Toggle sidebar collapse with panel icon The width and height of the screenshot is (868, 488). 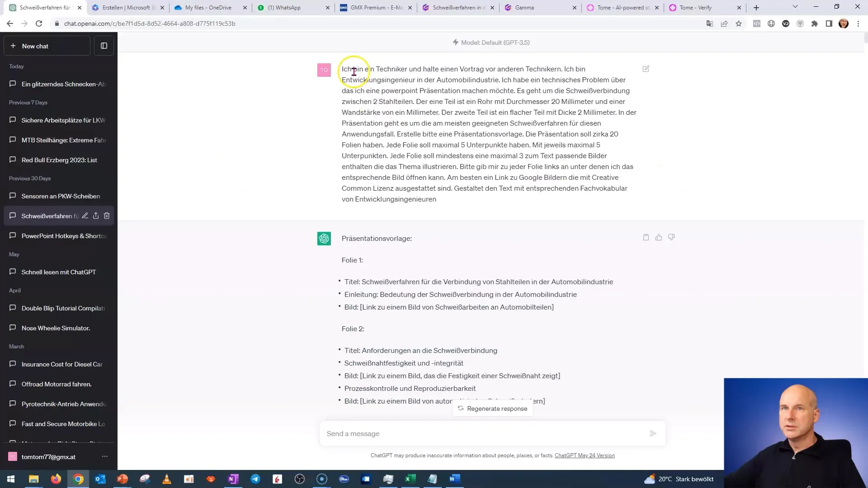pos(104,46)
